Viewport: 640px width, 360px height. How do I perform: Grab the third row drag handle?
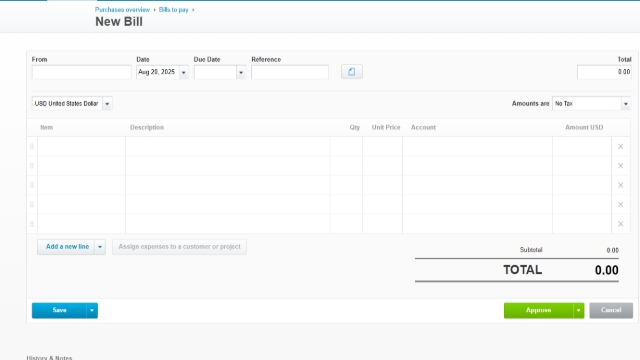(x=32, y=185)
